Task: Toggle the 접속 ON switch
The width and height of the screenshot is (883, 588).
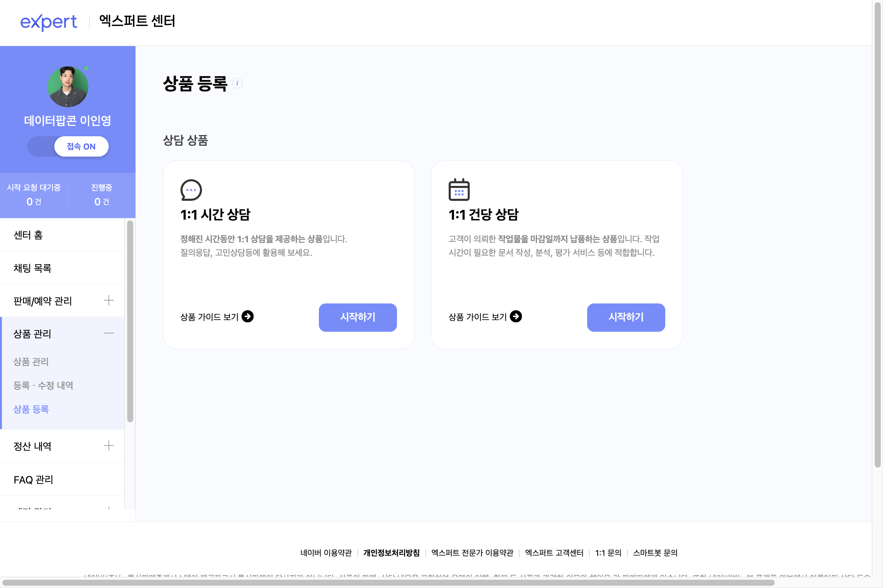Action: [x=68, y=146]
